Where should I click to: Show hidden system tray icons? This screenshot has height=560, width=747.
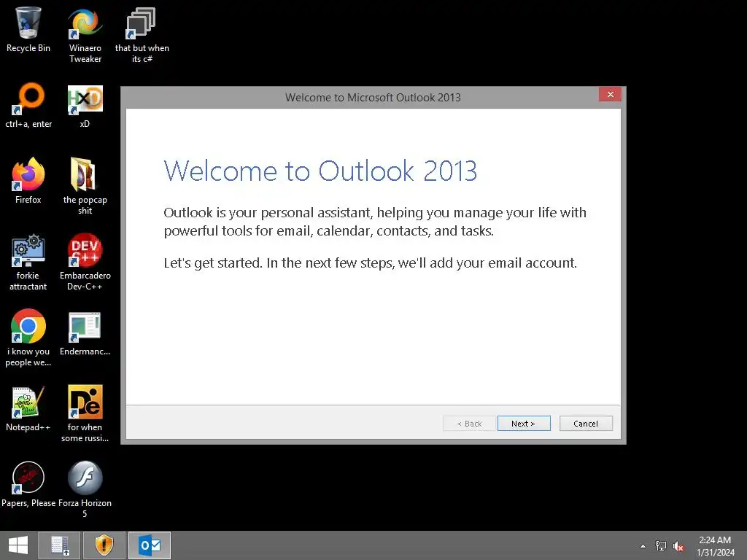[643, 546]
